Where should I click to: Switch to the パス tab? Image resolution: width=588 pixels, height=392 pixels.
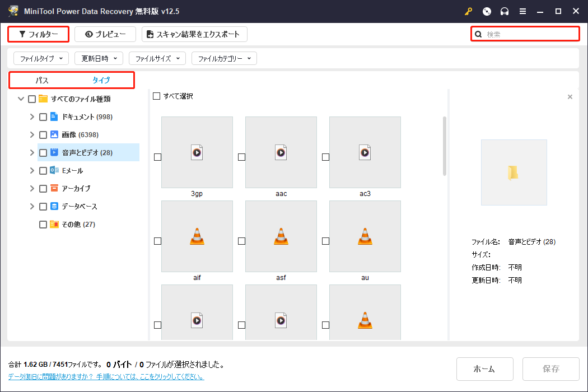(41, 80)
